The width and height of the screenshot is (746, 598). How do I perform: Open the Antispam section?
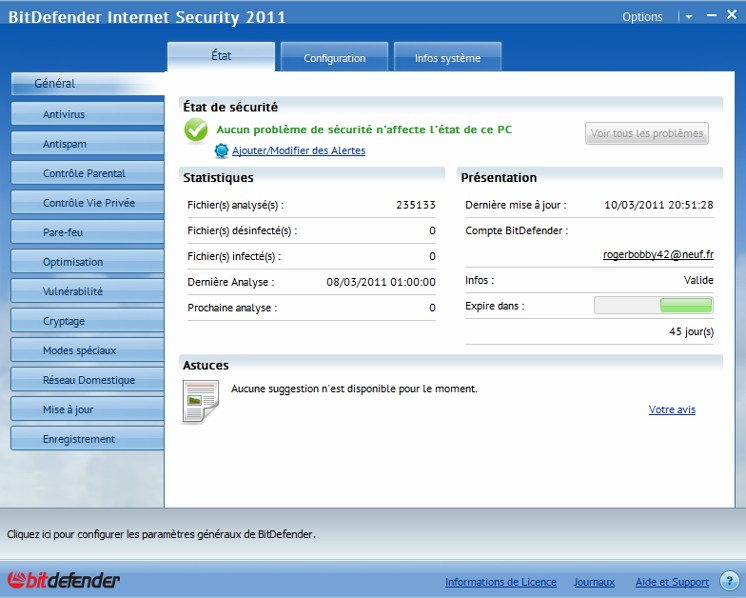(x=88, y=144)
